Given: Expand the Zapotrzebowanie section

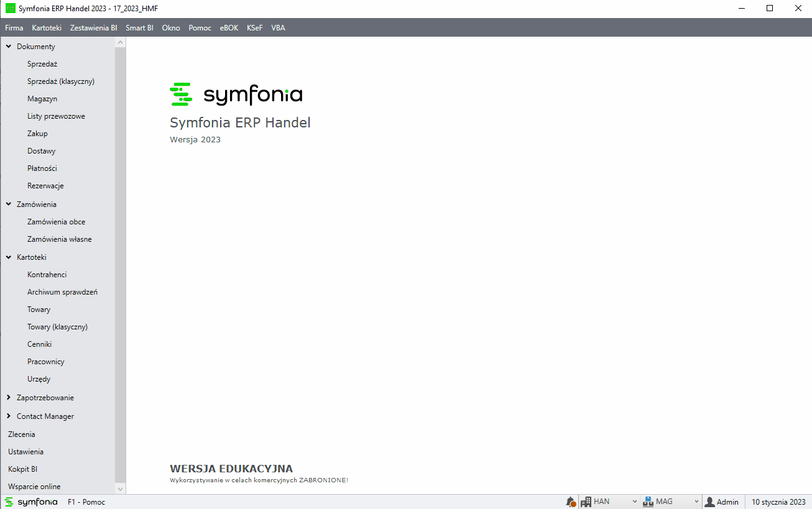Looking at the screenshot, I should pyautogui.click(x=9, y=397).
